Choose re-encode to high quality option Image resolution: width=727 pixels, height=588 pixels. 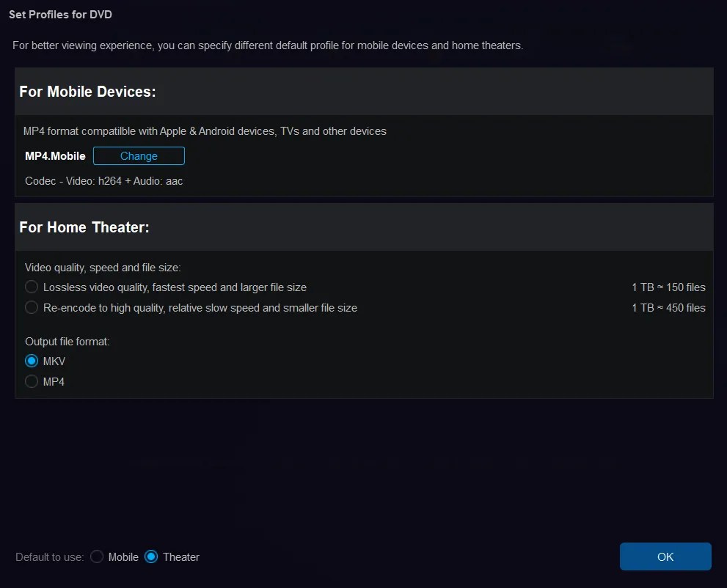coord(32,307)
